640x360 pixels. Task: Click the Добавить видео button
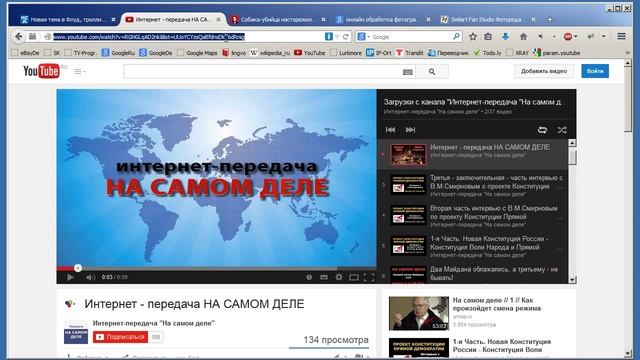[x=544, y=71]
